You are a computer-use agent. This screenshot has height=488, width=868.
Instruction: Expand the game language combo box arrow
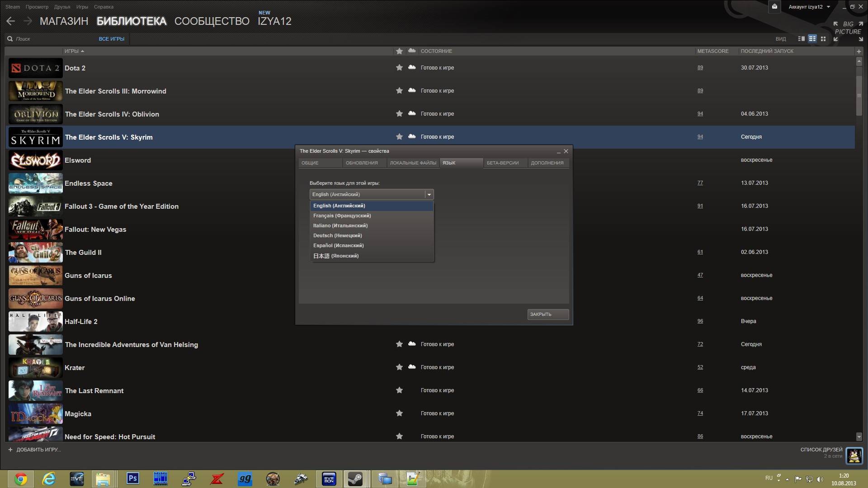(429, 194)
